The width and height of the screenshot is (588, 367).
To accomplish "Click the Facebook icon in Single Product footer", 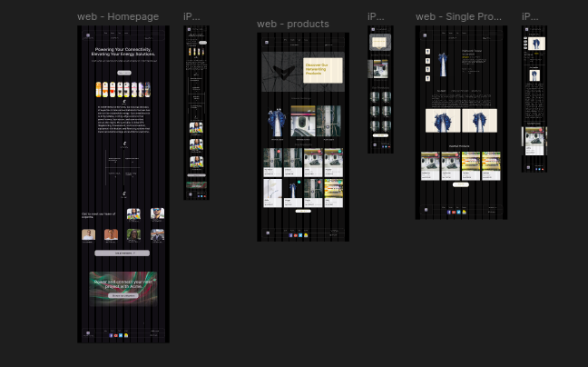I will coord(449,212).
